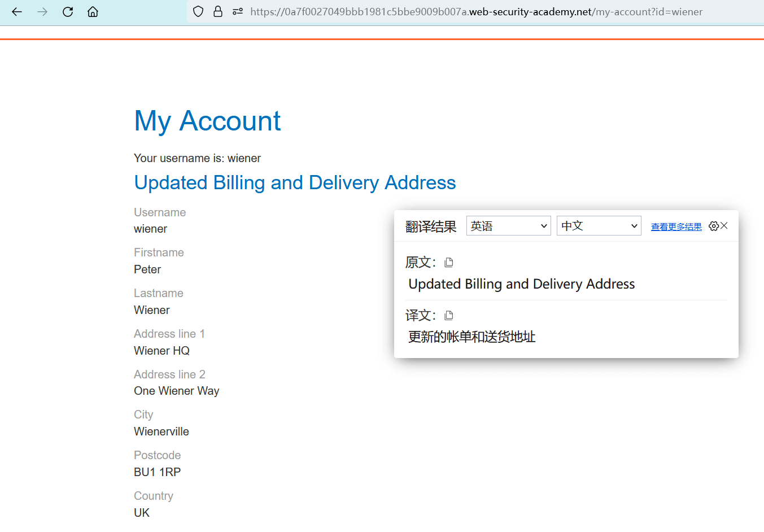Click the 翻译结果 popup title
The width and height of the screenshot is (764, 532).
point(431,226)
